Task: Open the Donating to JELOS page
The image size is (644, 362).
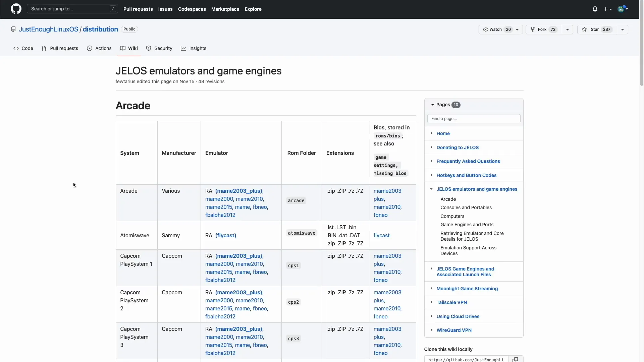Action: pos(457,147)
